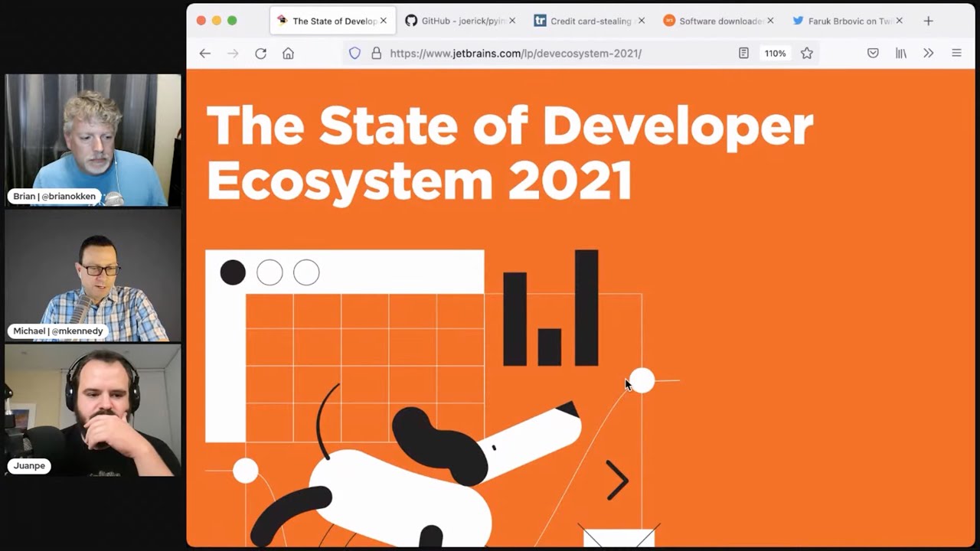Image resolution: width=980 pixels, height=551 pixels.
Task: Go back to the previous page
Action: (x=204, y=54)
